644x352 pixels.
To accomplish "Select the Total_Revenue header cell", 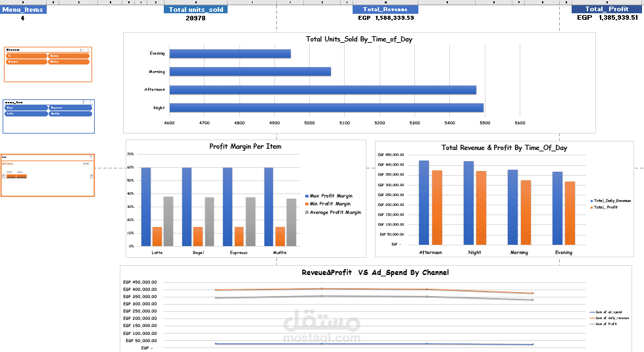I will tap(385, 9).
